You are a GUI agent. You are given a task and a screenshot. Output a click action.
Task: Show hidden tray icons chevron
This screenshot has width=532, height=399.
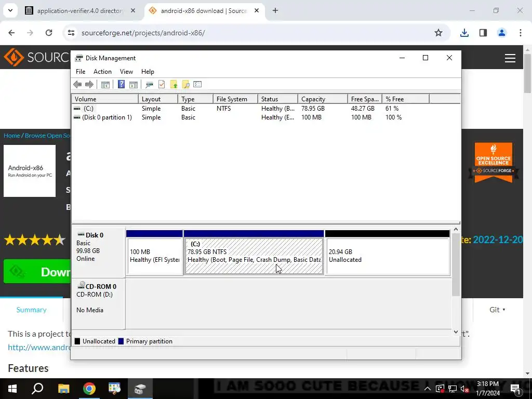pos(428,389)
